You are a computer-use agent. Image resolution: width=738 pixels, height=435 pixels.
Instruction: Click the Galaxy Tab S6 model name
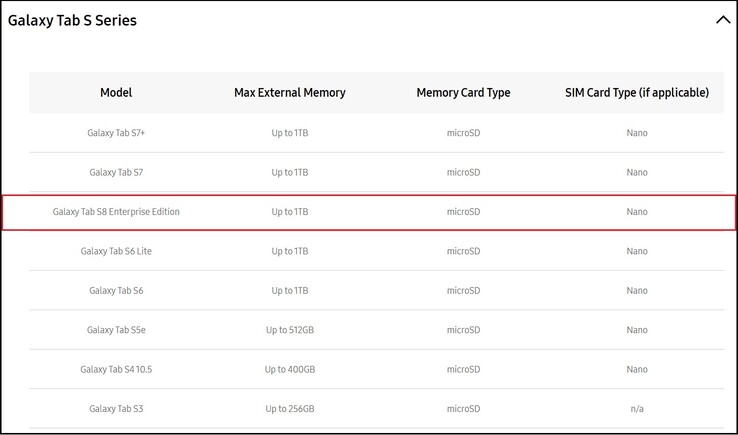pyautogui.click(x=116, y=291)
